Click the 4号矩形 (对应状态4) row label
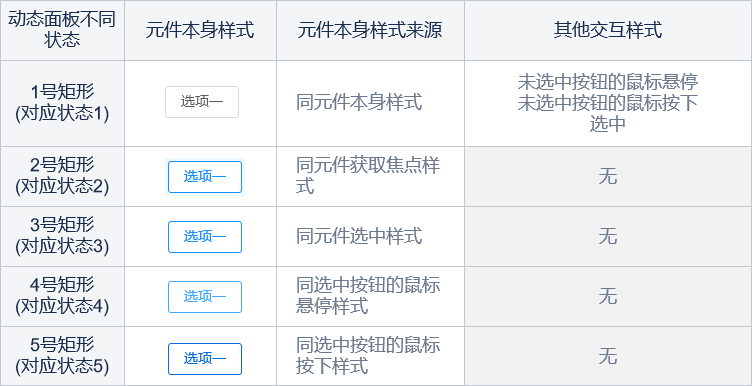The image size is (752, 386). point(62,296)
